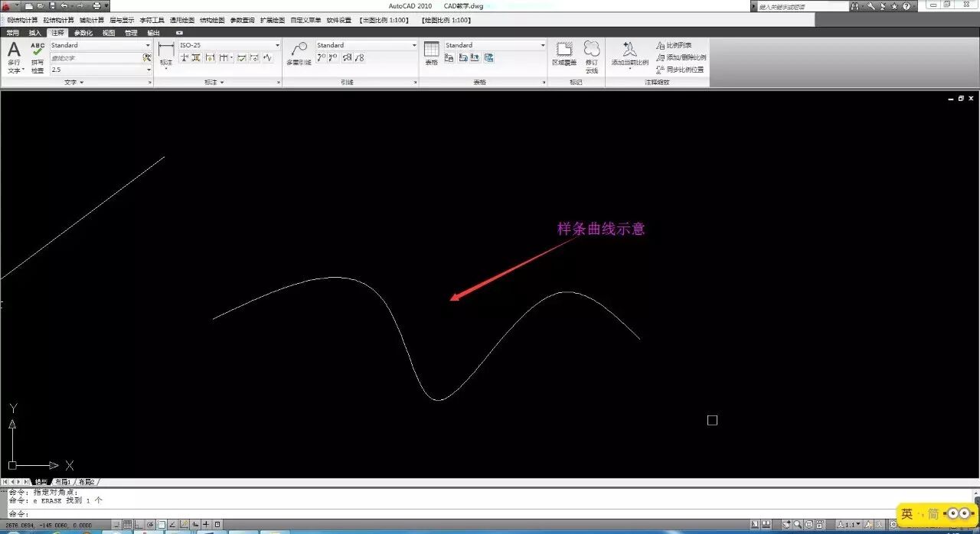This screenshot has height=534, width=980.
Task: Open the 参数查询 menu
Action: [x=242, y=20]
